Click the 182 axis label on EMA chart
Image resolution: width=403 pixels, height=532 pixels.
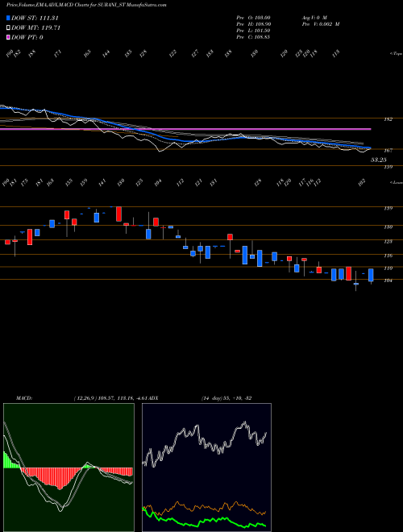(x=388, y=119)
